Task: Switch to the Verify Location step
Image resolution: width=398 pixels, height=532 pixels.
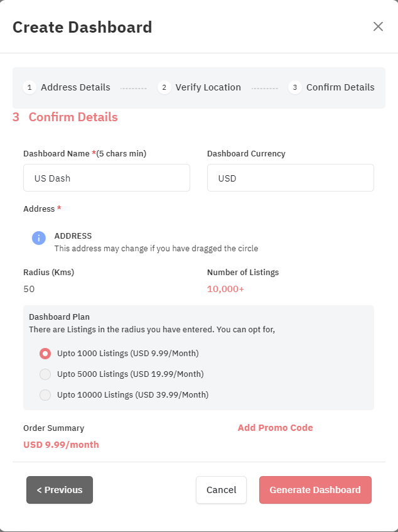Action: coord(208,87)
